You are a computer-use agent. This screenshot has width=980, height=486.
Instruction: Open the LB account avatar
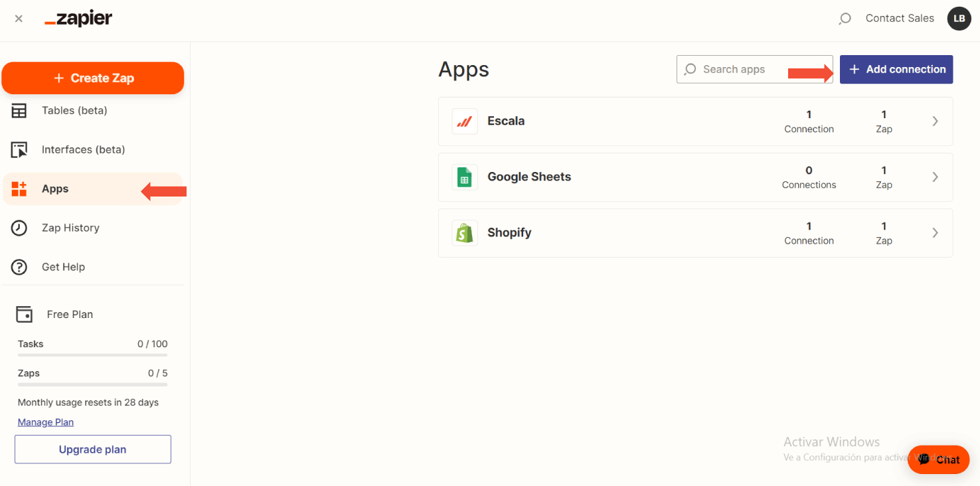point(959,19)
